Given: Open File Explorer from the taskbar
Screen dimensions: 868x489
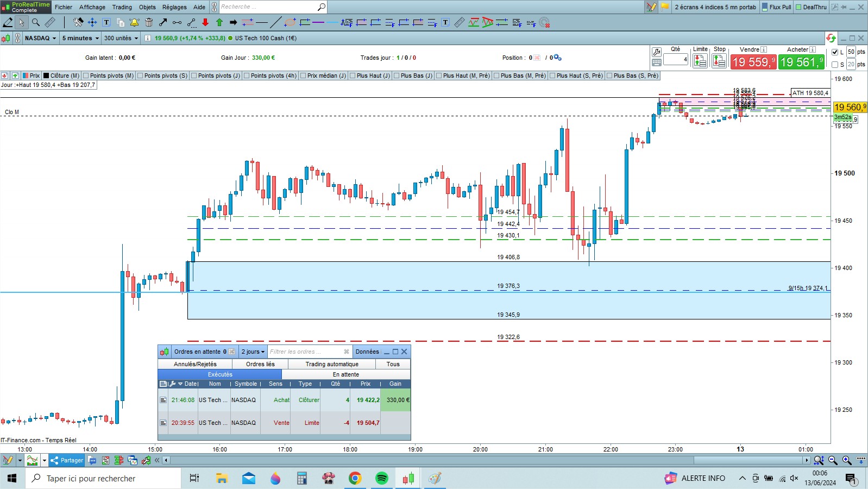Looking at the screenshot, I should coord(222,478).
